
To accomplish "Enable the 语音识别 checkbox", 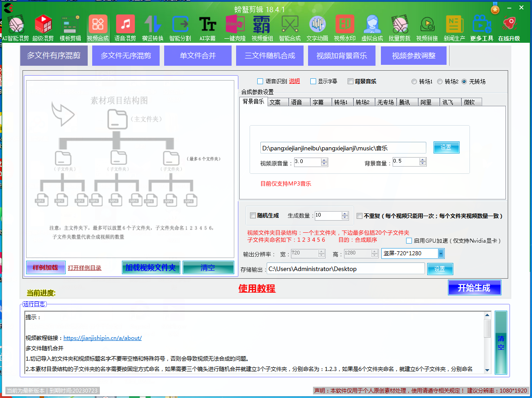I will 260,81.
